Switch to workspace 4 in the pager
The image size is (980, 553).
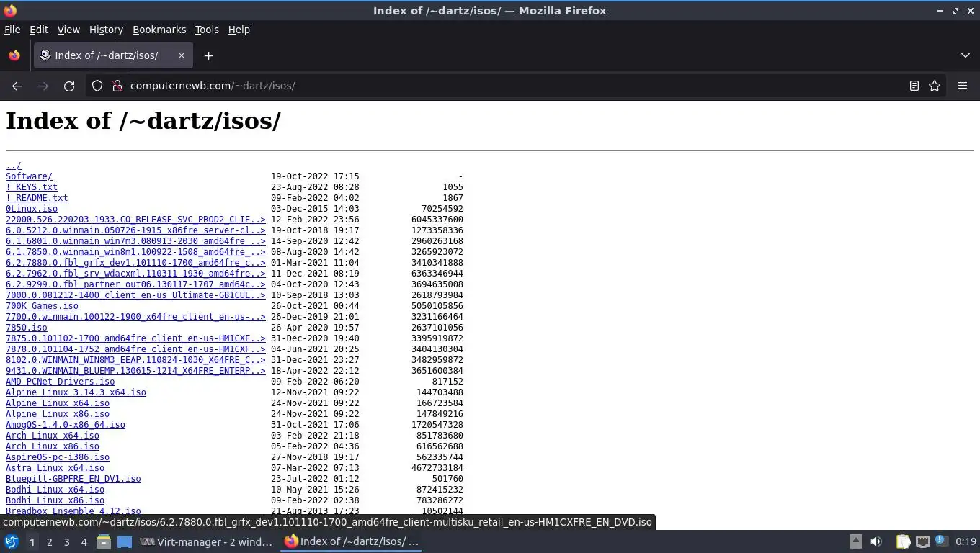tap(84, 541)
